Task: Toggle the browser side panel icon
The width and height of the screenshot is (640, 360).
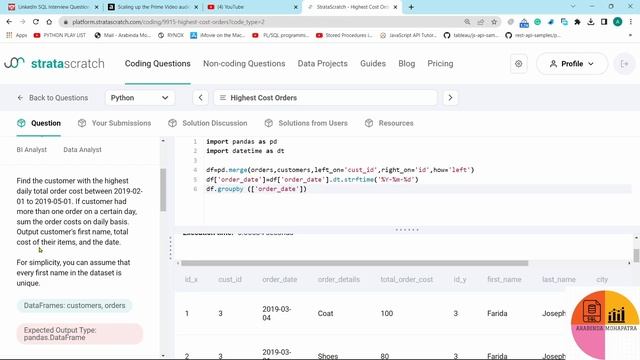Action: [x=604, y=22]
